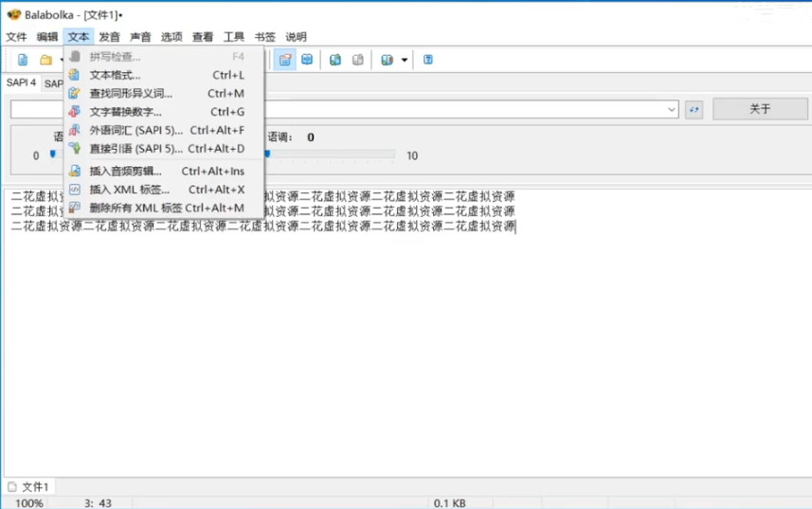Open the 文件 menu
The width and height of the screenshot is (812, 509).
coord(16,37)
